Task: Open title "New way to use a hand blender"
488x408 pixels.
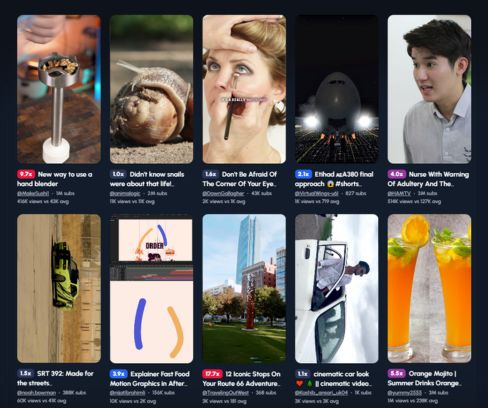Action: (55, 179)
